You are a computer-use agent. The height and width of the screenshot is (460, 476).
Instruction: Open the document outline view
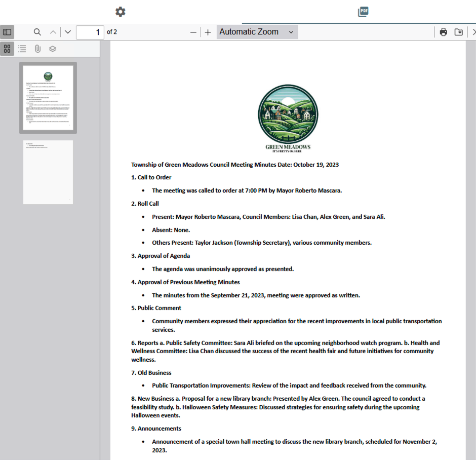pos(22,49)
